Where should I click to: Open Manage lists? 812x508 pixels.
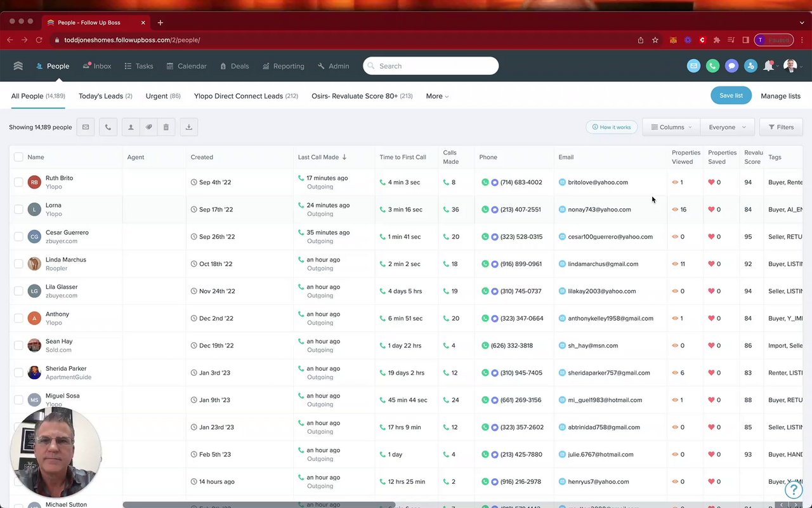click(x=780, y=97)
